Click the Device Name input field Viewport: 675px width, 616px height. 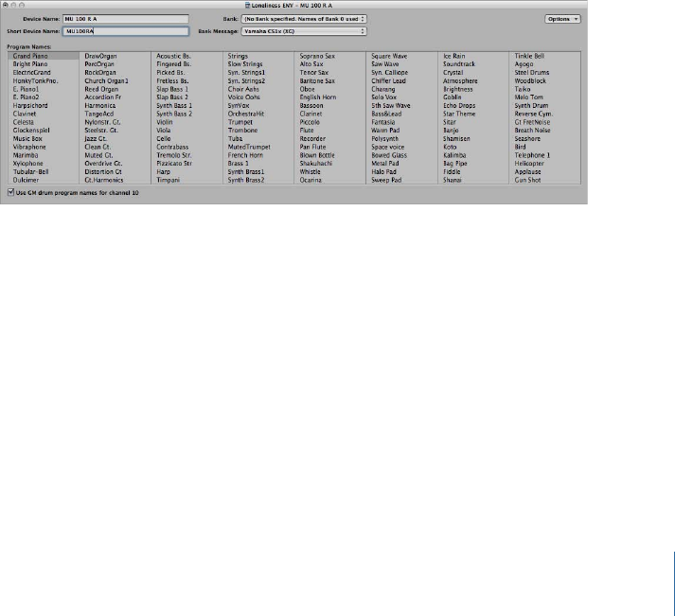(126, 19)
